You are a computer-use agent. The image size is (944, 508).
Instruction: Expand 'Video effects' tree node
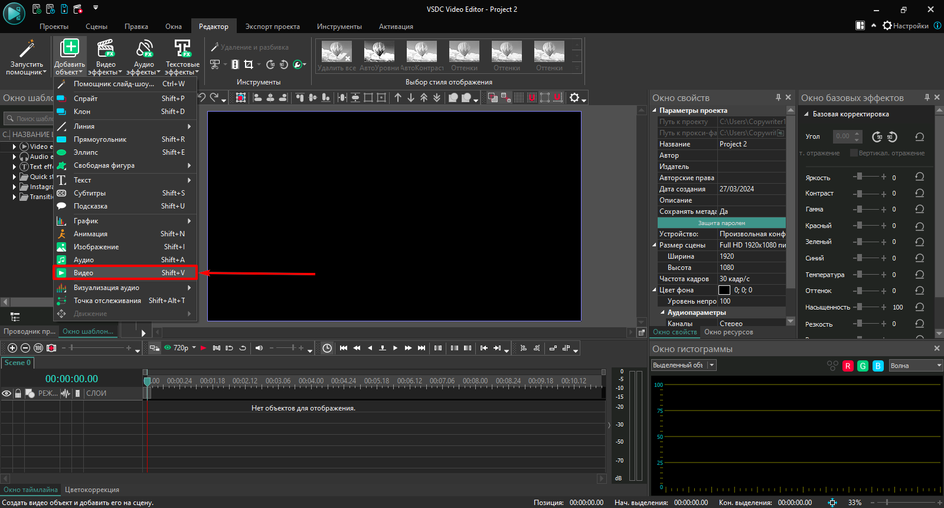click(14, 146)
